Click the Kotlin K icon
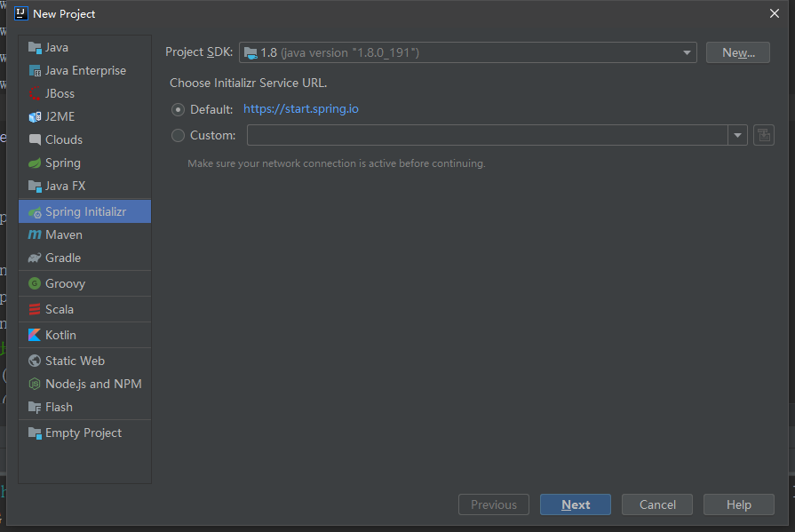 click(x=35, y=335)
